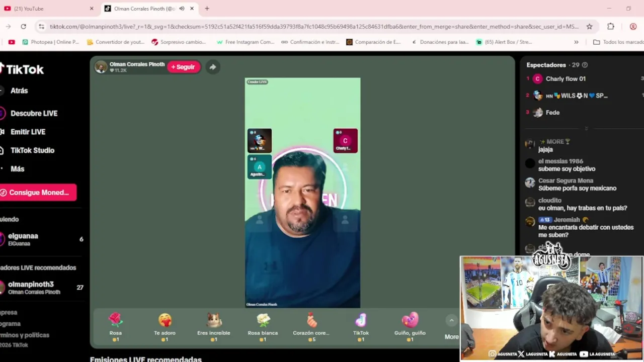Send the Rosa gift
644x362 pixels.
point(116,326)
